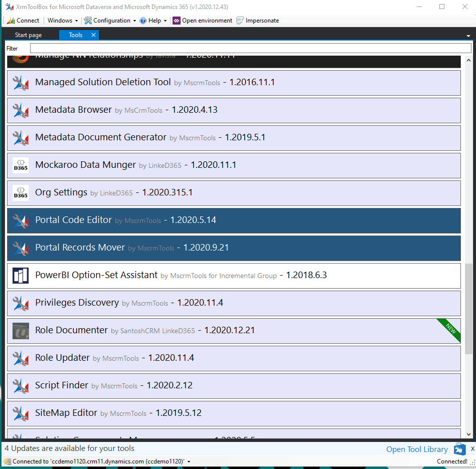Click Portal Code Editor icon
This screenshot has width=476, height=469.
tap(21, 220)
